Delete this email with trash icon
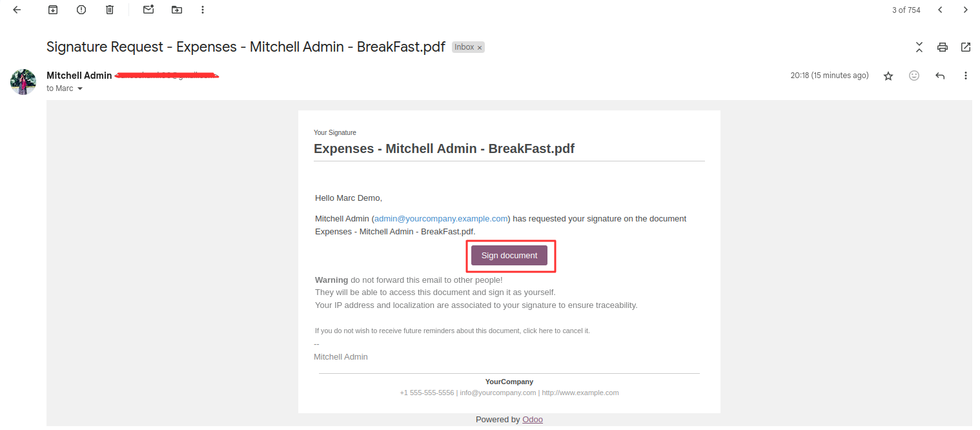Viewport: 980px width, 430px height. coord(110,10)
